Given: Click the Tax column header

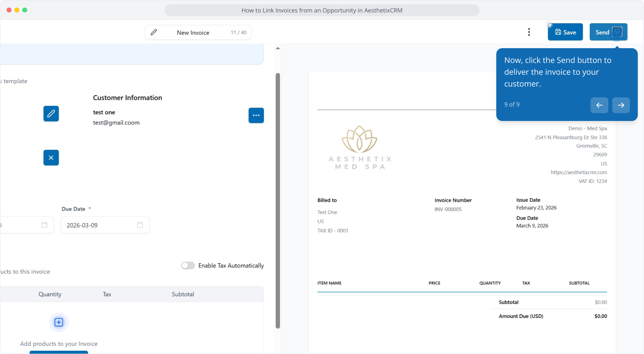Looking at the screenshot, I should click(x=107, y=294).
